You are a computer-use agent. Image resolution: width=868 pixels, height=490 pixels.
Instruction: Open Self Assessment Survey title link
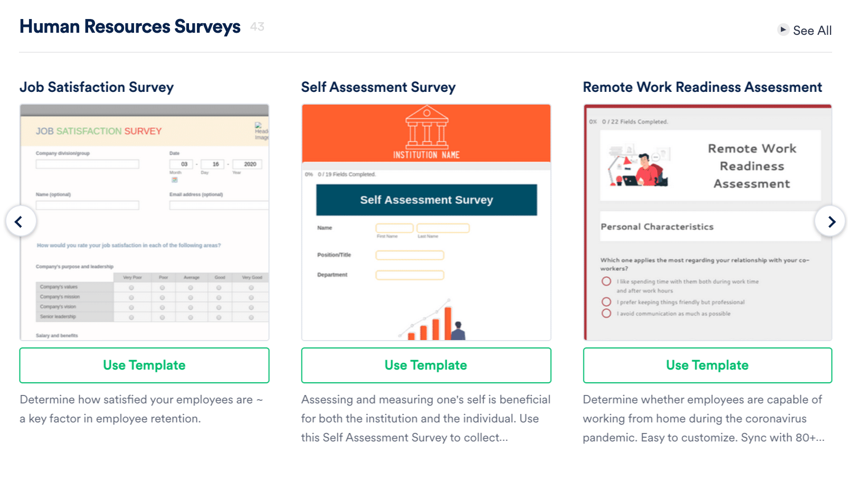pyautogui.click(x=378, y=87)
